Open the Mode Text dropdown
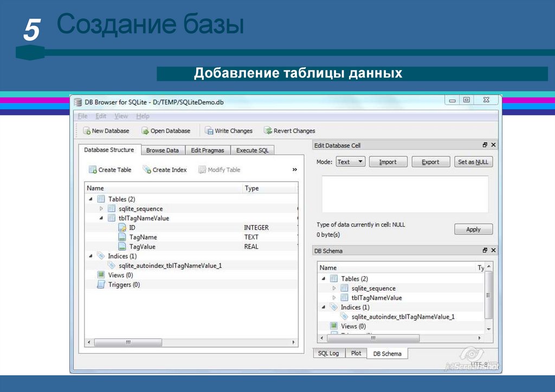The width and height of the screenshot is (555, 392). pos(350,162)
